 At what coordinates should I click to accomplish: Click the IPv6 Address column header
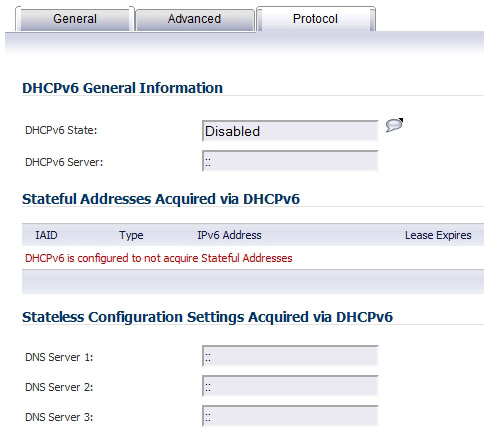229,235
